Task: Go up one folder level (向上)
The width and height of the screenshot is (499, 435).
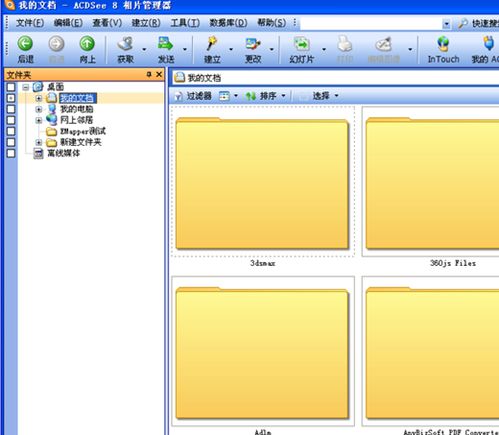Action: 87,44
